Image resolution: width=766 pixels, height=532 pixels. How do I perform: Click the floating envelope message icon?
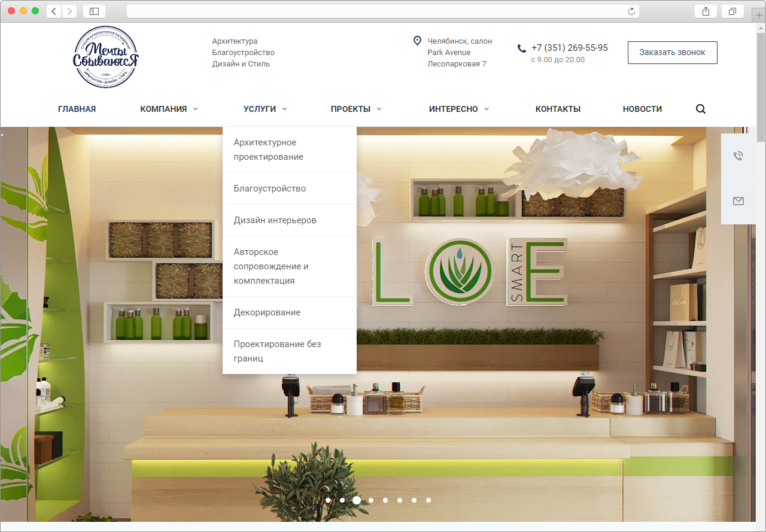738,201
